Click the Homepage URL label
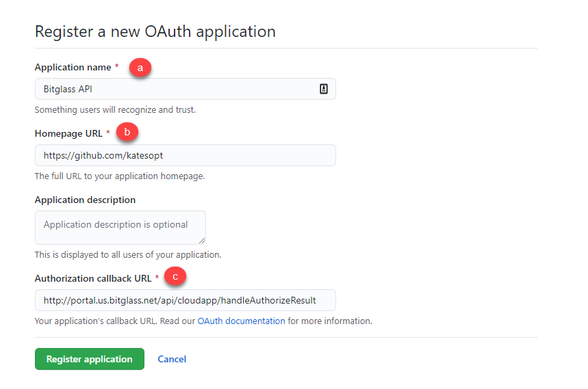The height and width of the screenshot is (389, 588). click(68, 134)
